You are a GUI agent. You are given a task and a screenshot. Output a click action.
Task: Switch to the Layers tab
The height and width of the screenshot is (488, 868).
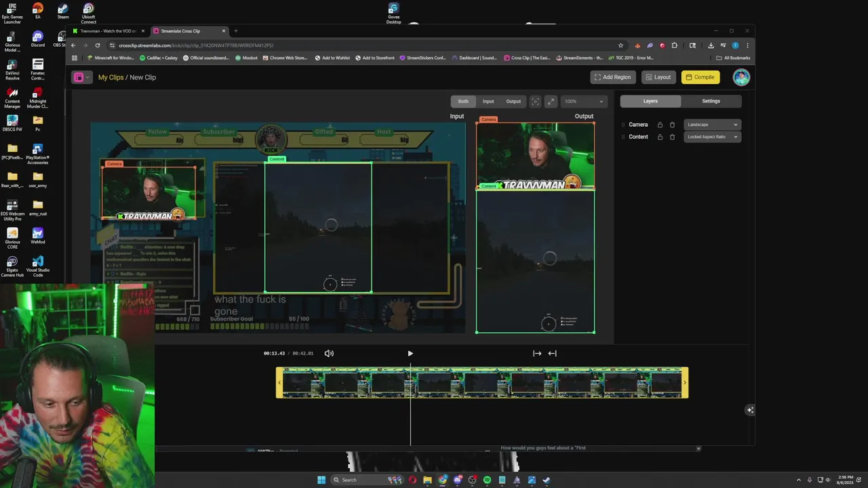pos(650,101)
